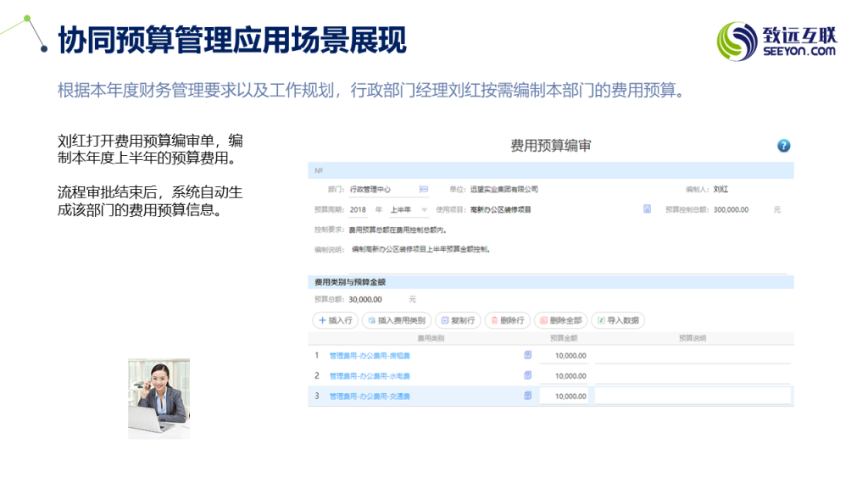Click category picker icon on row 1 房租费

coord(528,355)
